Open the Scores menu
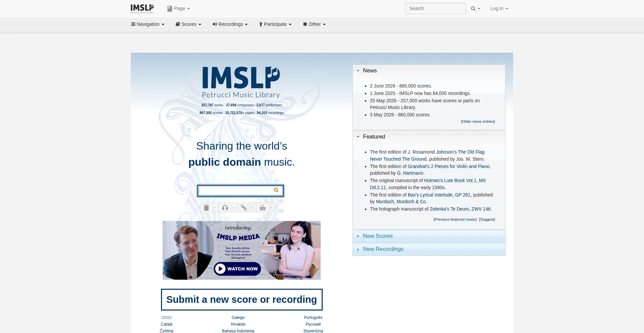 [189, 24]
